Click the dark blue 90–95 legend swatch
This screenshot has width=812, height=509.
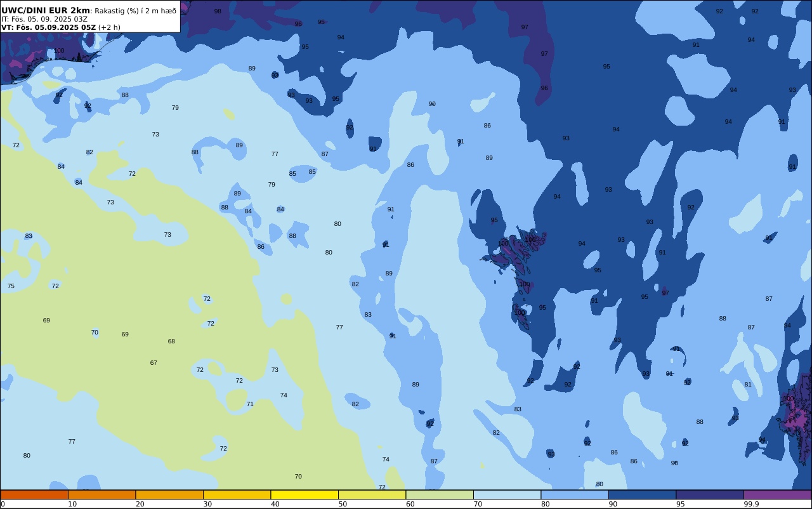click(x=642, y=494)
